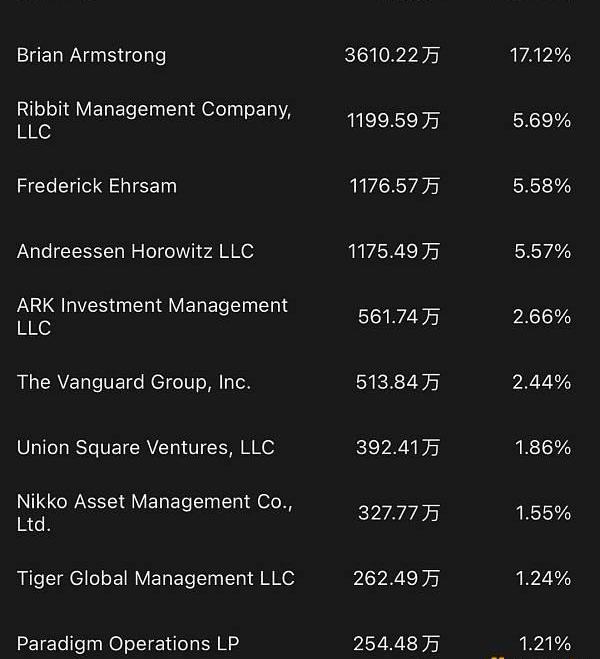Select Nikko Asset Management Co., Ltd.
The image size is (600, 659).
[x=154, y=512]
